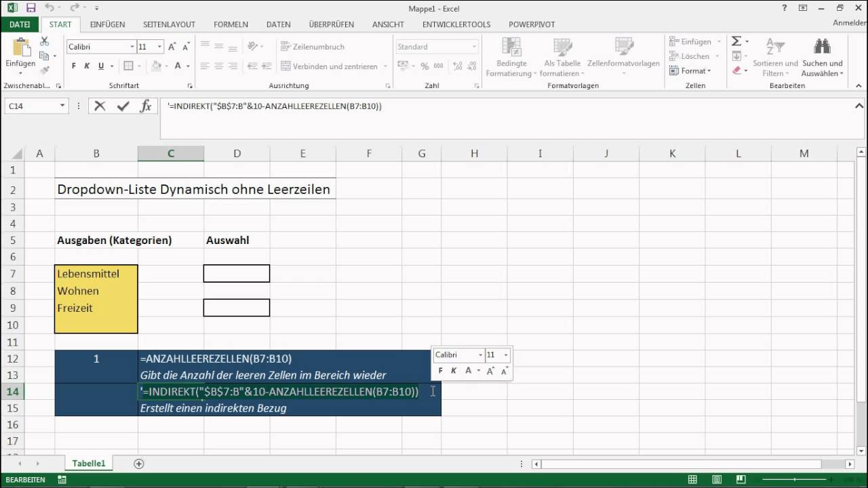Cut selection with the scissors icon
Image resolution: width=868 pixels, height=488 pixels.
(45, 43)
